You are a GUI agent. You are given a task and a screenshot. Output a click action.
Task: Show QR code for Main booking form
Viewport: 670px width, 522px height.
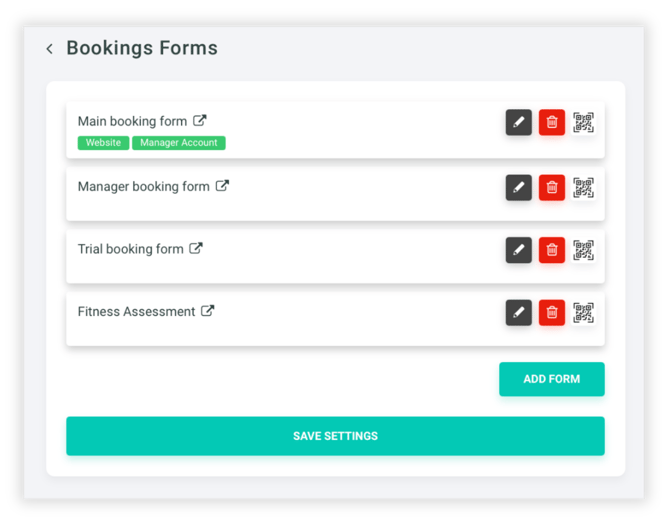584,123
